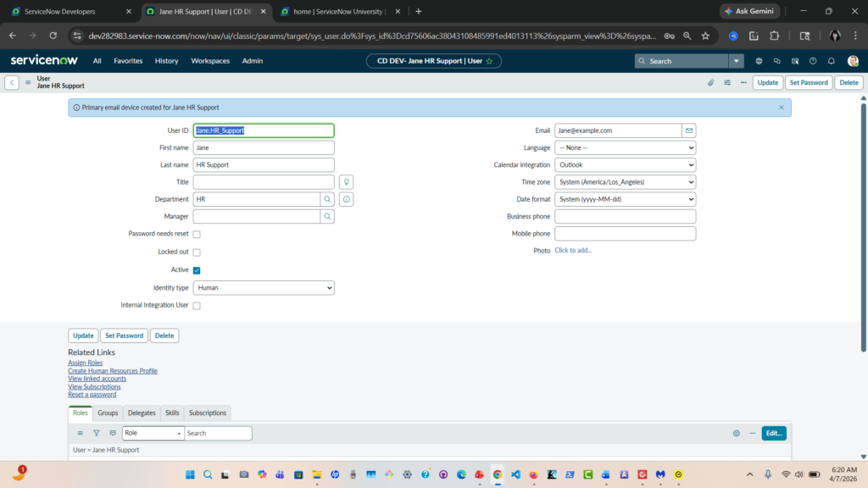The height and width of the screenshot is (488, 868).
Task: Open the Workspaces menu
Action: tap(210, 61)
